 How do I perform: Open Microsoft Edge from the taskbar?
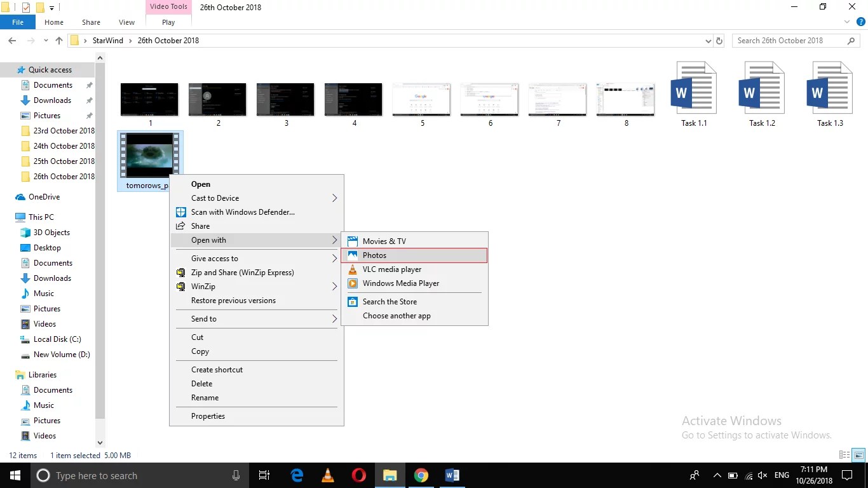point(296,475)
